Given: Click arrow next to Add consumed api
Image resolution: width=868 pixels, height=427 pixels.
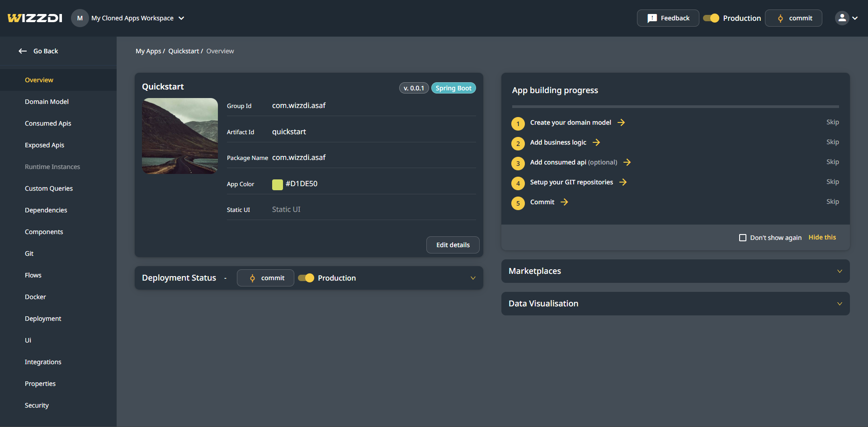Looking at the screenshot, I should pyautogui.click(x=627, y=162).
